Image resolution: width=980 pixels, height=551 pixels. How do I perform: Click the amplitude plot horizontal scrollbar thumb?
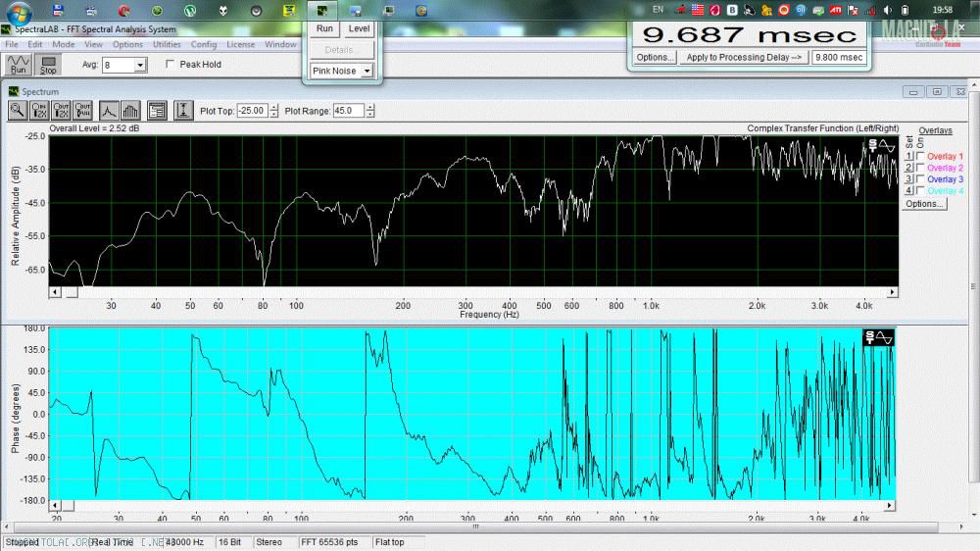point(72,292)
